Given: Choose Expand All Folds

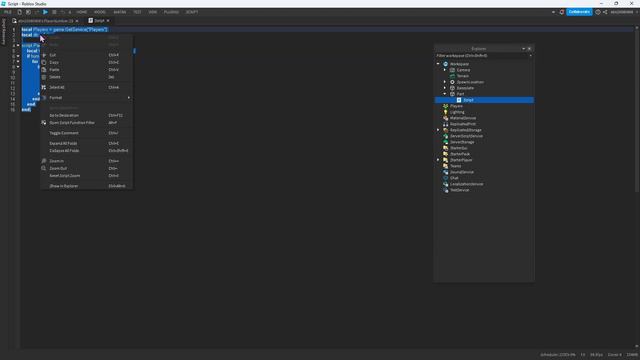Looking at the screenshot, I should 87,144.
